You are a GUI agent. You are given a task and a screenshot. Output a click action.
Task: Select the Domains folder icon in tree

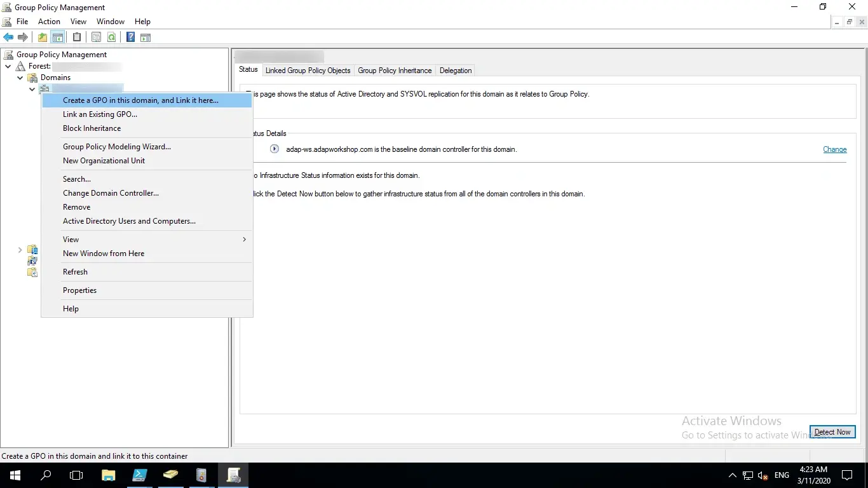pos(32,78)
